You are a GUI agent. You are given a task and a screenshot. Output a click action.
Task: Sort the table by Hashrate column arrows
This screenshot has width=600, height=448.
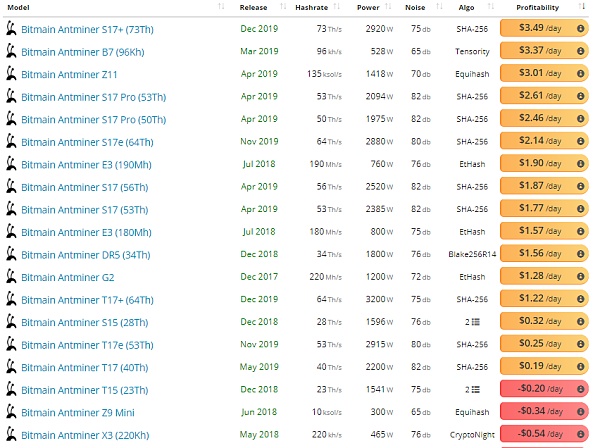336,7
